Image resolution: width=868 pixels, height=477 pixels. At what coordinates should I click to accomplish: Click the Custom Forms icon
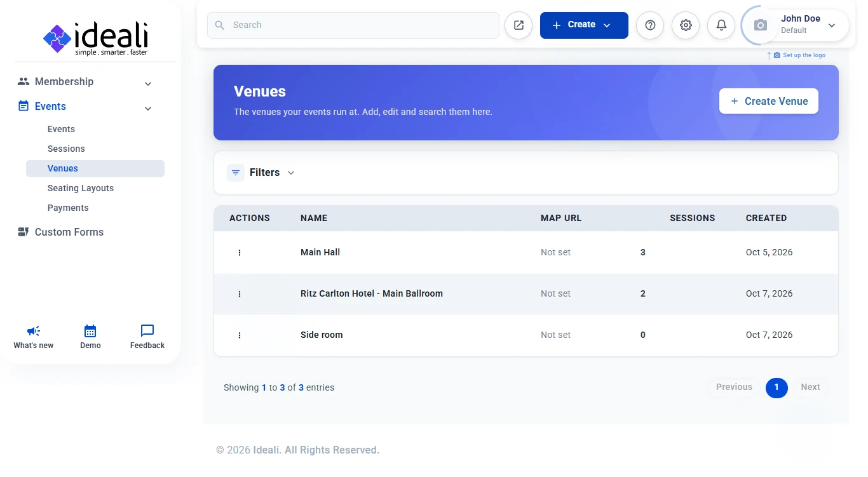pyautogui.click(x=24, y=232)
